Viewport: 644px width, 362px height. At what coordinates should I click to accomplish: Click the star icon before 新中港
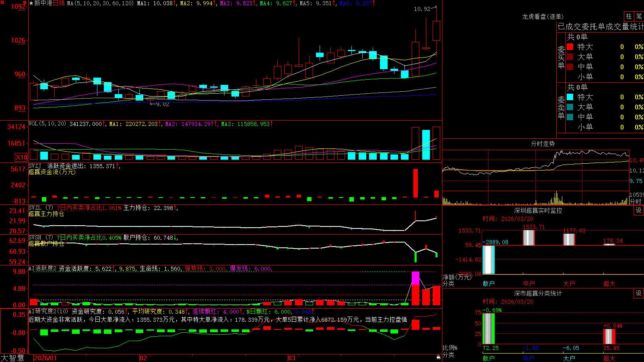pos(31,3)
